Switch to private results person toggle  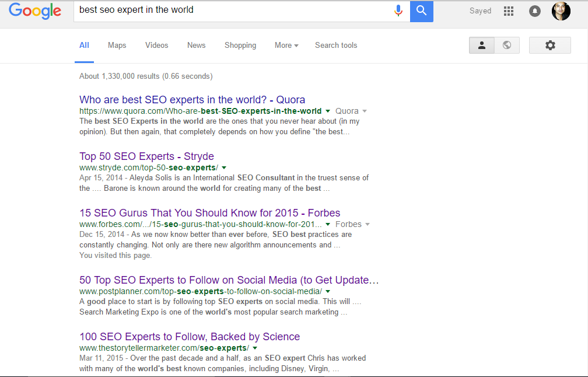[482, 46]
